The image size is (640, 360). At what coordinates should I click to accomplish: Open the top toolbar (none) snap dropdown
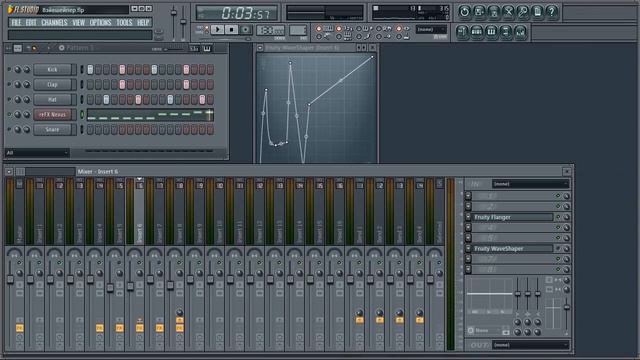tap(431, 29)
